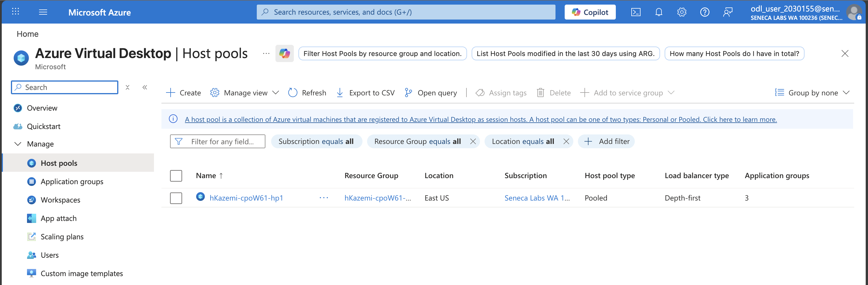The height and width of the screenshot is (285, 868).
Task: Open the Group by none dropdown
Action: pyautogui.click(x=812, y=93)
